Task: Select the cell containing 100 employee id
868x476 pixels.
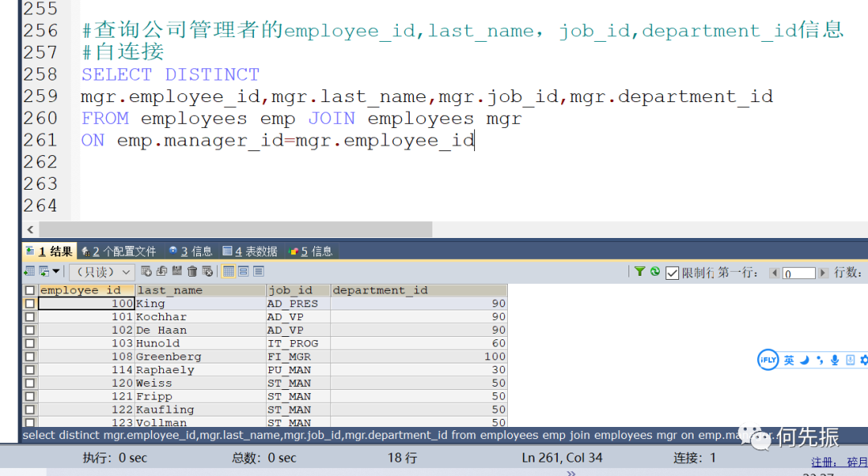Action: (86, 304)
